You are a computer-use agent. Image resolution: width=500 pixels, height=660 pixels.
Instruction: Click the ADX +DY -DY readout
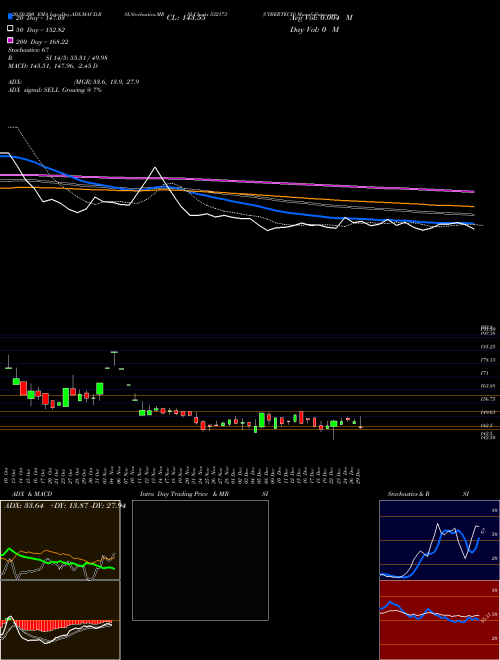pyautogui.click(x=64, y=506)
